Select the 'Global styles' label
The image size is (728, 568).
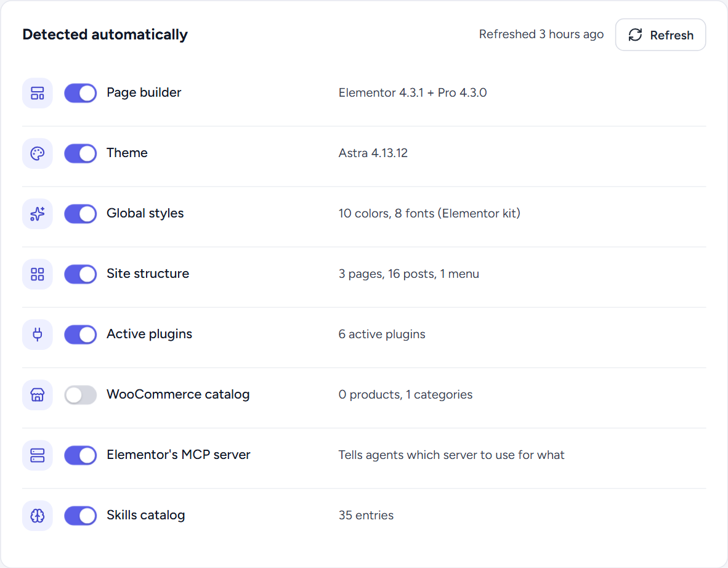click(x=145, y=213)
